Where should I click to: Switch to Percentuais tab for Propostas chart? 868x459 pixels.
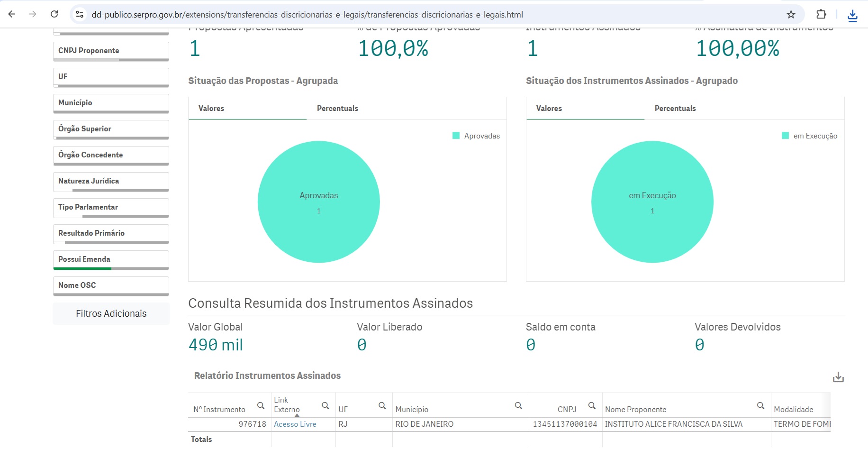point(337,109)
